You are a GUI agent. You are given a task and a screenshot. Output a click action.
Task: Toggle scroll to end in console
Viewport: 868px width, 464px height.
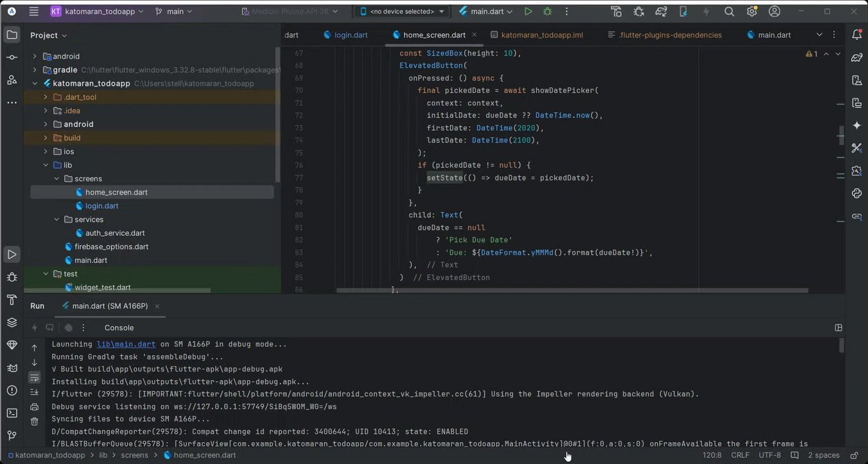[35, 392]
